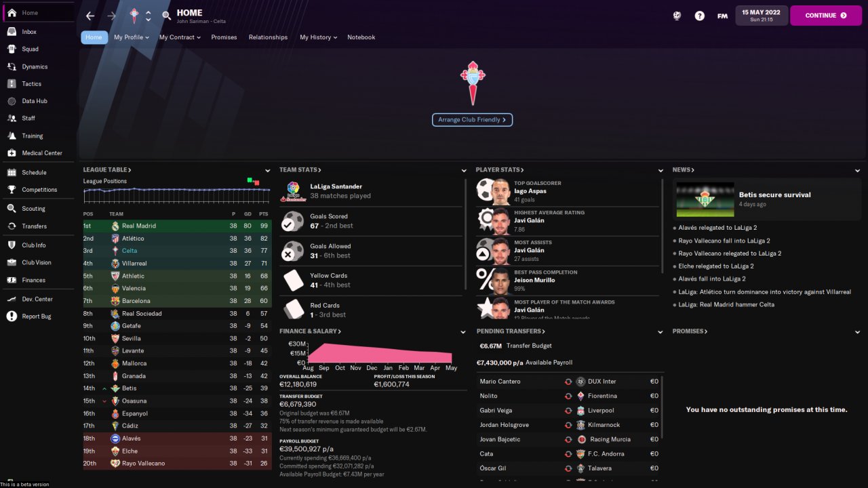Image resolution: width=868 pixels, height=488 pixels.
Task: Click top goalscorer Iago Aspas
Action: [530, 191]
